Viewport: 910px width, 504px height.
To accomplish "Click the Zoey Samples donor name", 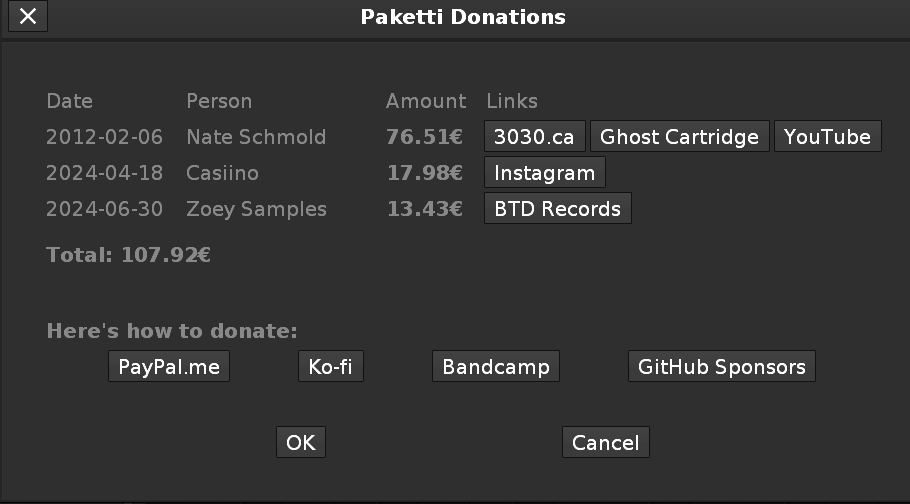I will [256, 209].
